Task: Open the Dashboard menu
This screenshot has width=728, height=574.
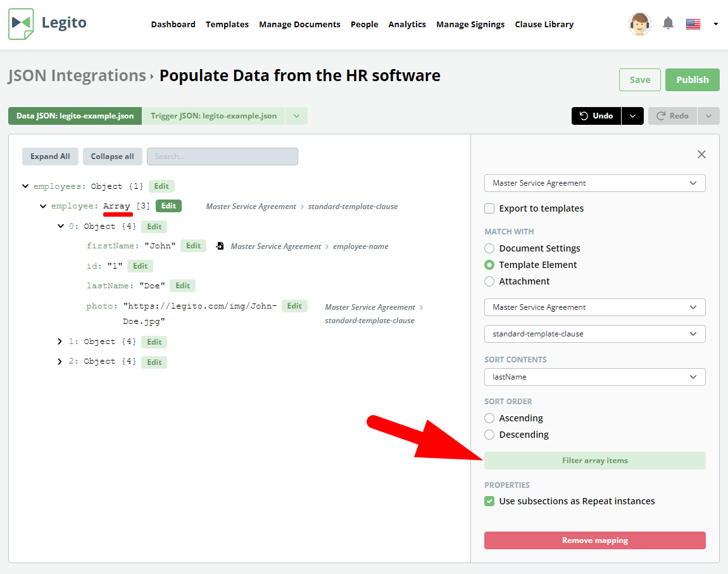Action: [173, 24]
